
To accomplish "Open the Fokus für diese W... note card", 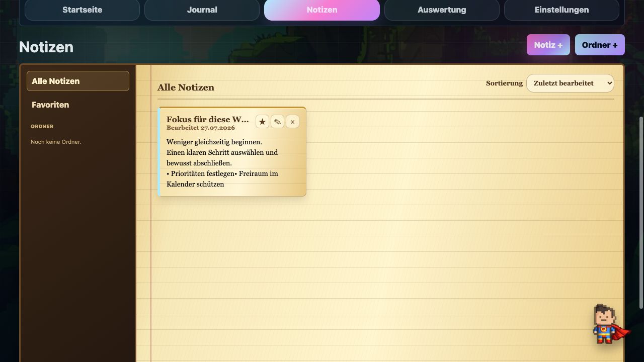I will tap(232, 151).
